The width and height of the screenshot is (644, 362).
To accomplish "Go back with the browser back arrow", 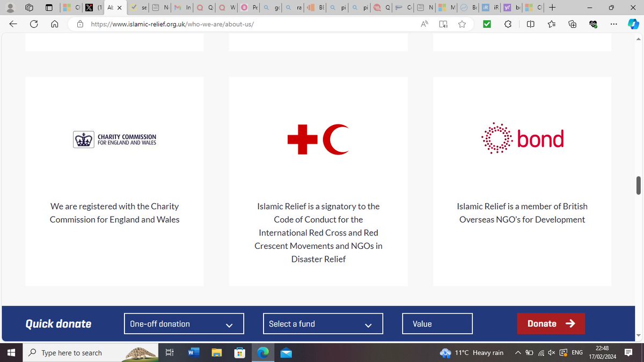I will [x=13, y=24].
